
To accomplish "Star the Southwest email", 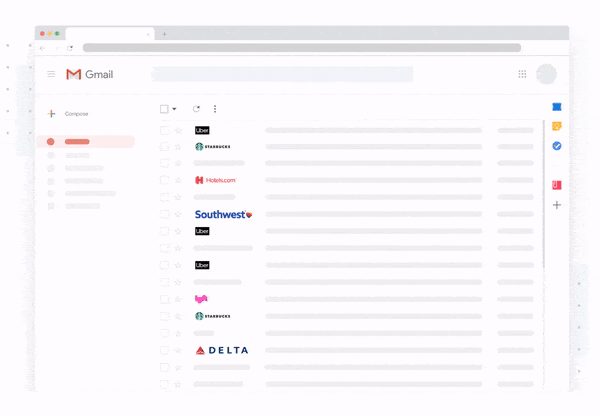I will pos(178,214).
